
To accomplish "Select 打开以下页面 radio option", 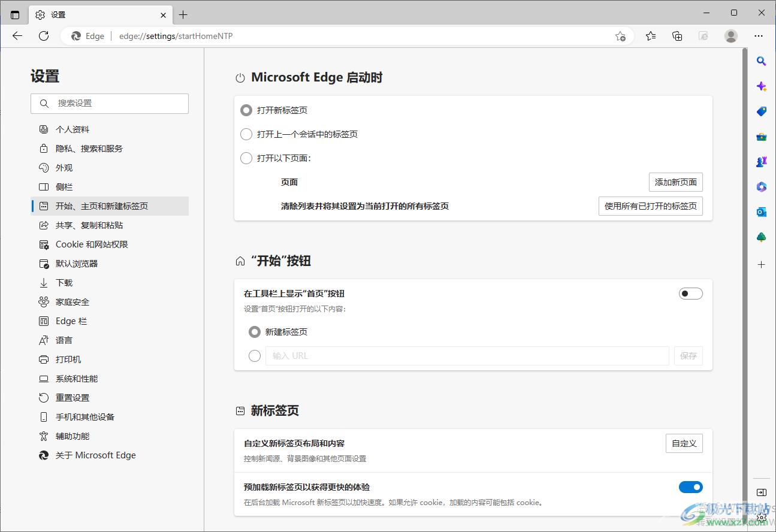I will (246, 158).
